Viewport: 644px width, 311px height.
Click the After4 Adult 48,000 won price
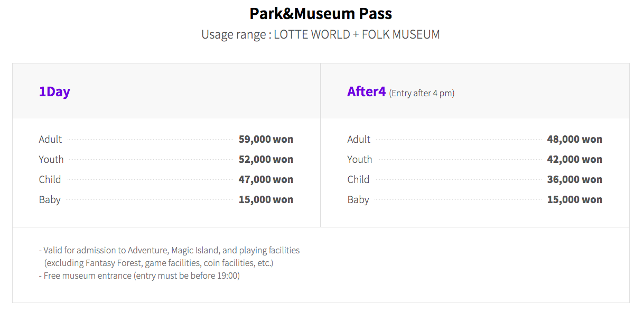coord(575,140)
